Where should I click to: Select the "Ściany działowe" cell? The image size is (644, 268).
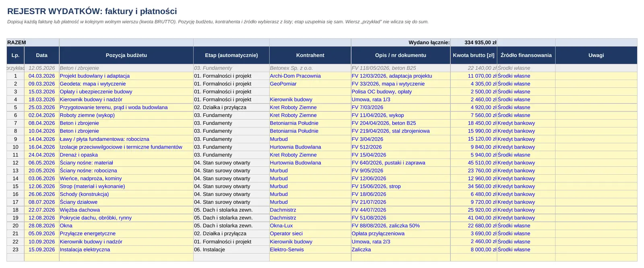[x=126, y=202]
